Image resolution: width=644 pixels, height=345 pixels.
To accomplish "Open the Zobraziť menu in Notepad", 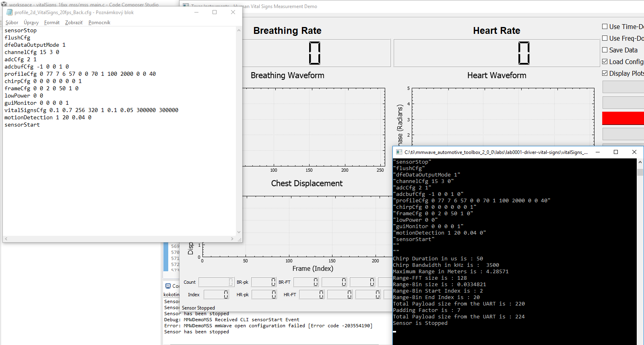I will 74,23.
